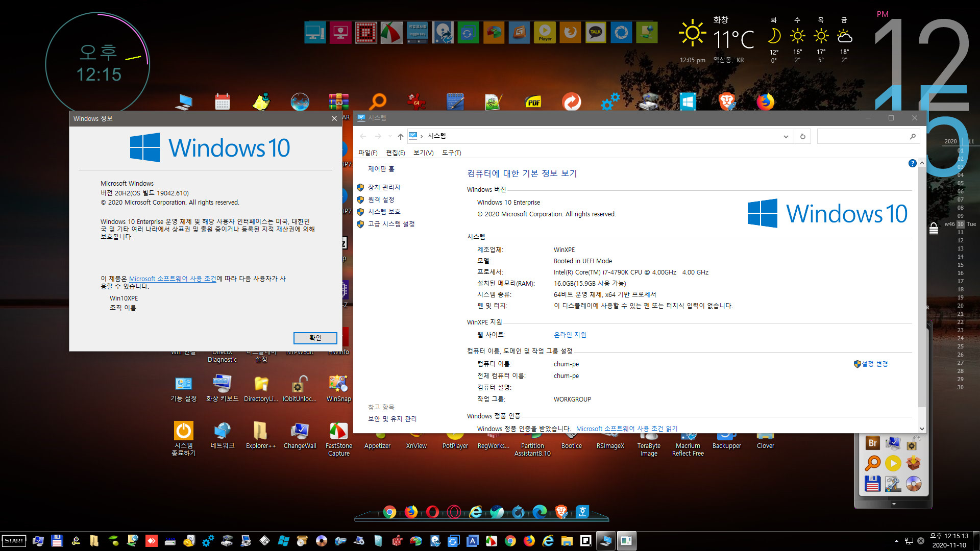Open the 네트워크 desktop shortcut
The height and width of the screenshot is (551, 980).
[222, 435]
